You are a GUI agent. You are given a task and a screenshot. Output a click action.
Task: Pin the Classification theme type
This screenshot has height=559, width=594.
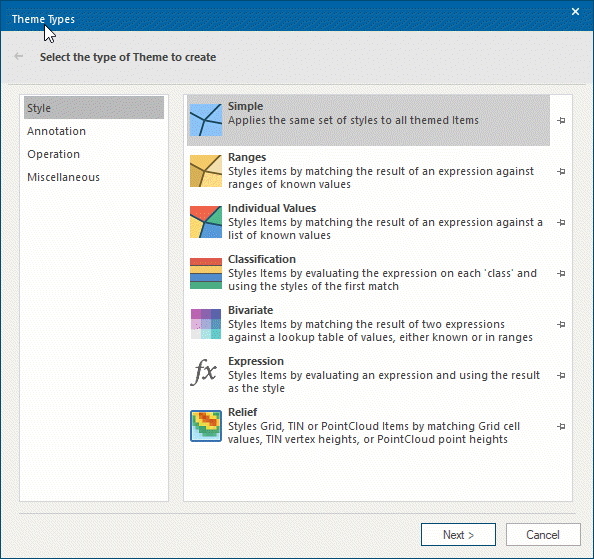(561, 273)
